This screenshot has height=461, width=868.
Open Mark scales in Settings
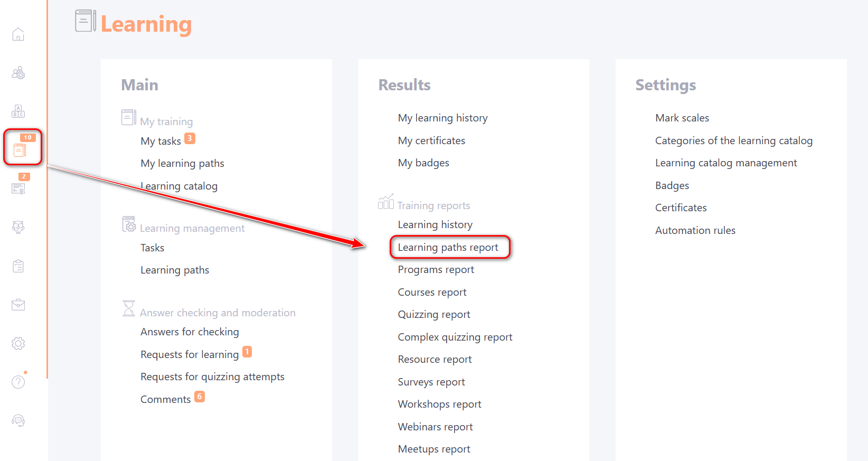point(682,118)
